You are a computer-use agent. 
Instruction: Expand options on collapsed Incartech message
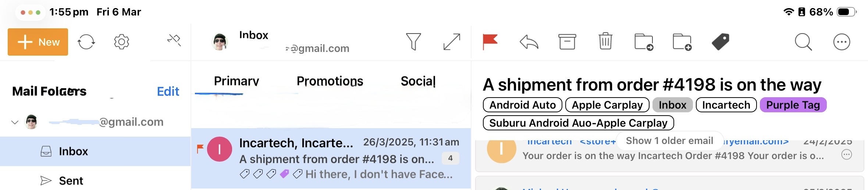click(x=846, y=155)
